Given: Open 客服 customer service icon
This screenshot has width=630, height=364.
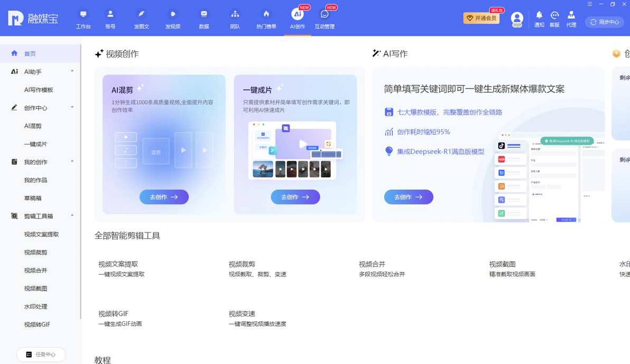Looking at the screenshot, I should 554,15.
